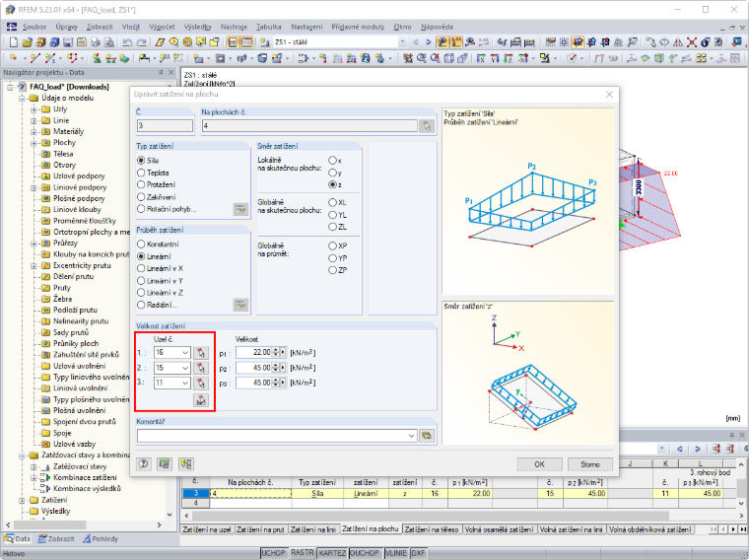The width and height of the screenshot is (749, 560).
Task: Open the help icon in dialog footer
Action: [x=144, y=463]
